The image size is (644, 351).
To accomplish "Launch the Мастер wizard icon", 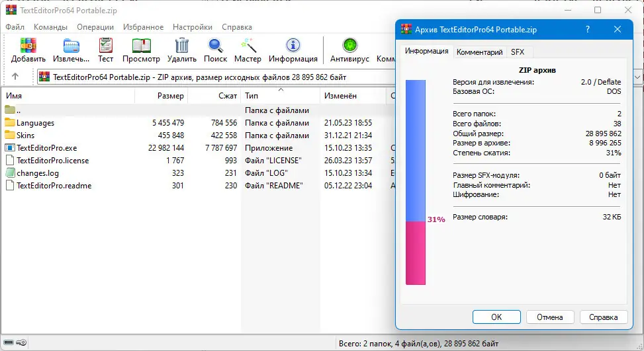I will (248, 46).
